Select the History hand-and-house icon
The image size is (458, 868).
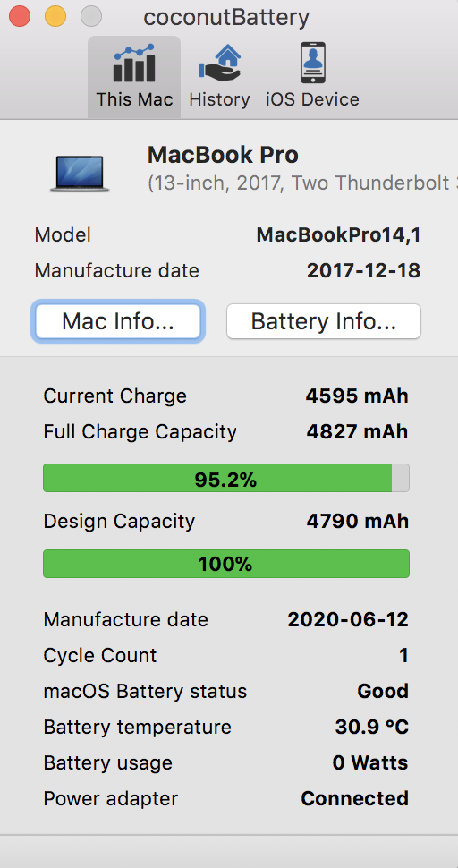pyautogui.click(x=219, y=64)
